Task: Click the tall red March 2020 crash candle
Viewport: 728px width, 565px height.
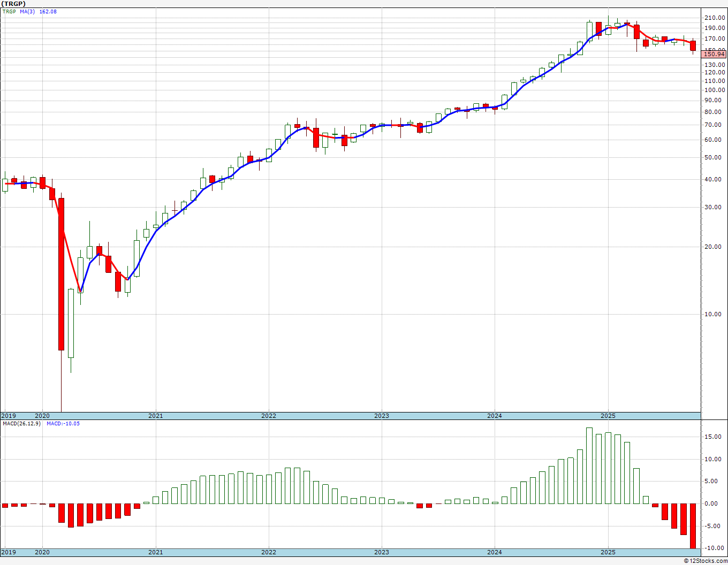Action: click(62, 274)
